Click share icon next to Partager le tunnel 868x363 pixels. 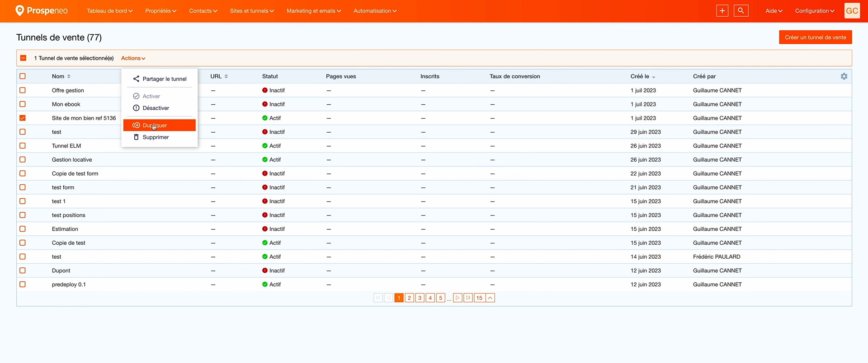click(136, 79)
